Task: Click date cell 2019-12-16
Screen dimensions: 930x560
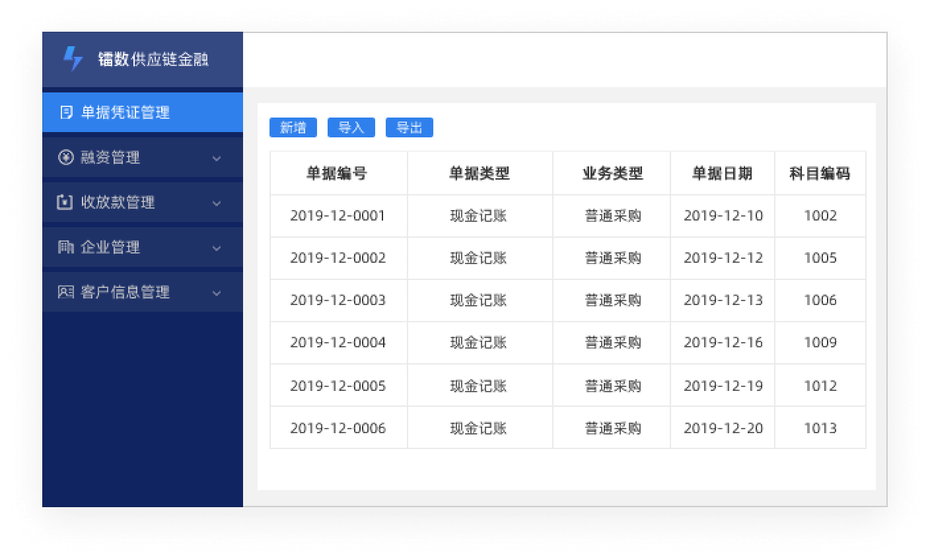Action: pos(723,343)
